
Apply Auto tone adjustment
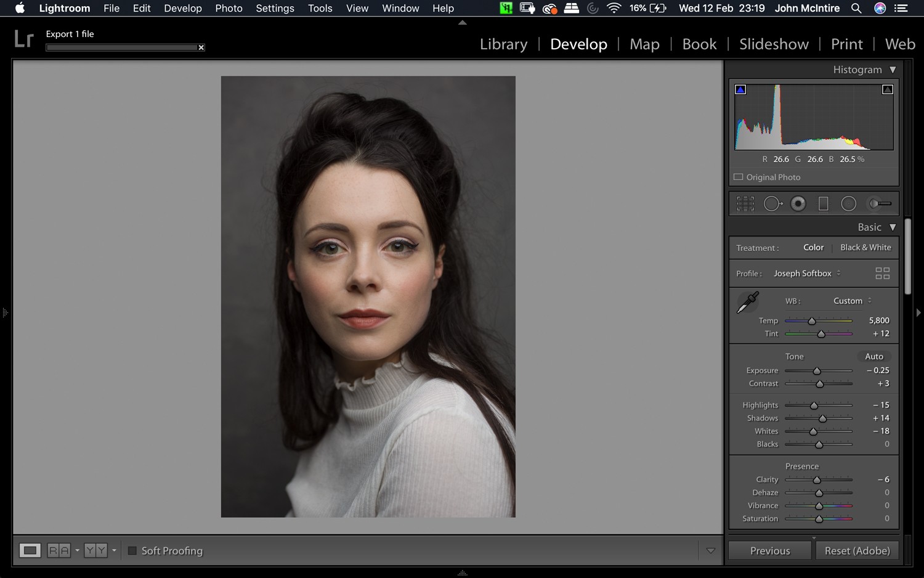pyautogui.click(x=874, y=356)
